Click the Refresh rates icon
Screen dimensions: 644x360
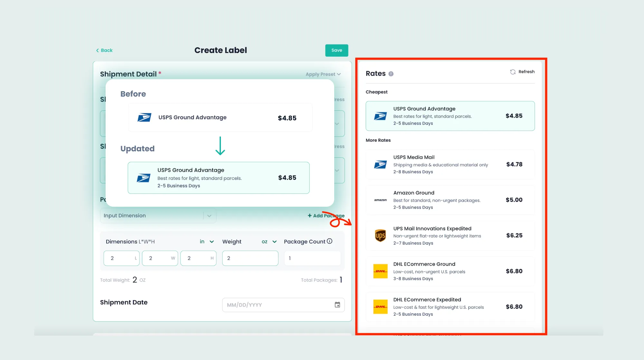[x=513, y=72]
